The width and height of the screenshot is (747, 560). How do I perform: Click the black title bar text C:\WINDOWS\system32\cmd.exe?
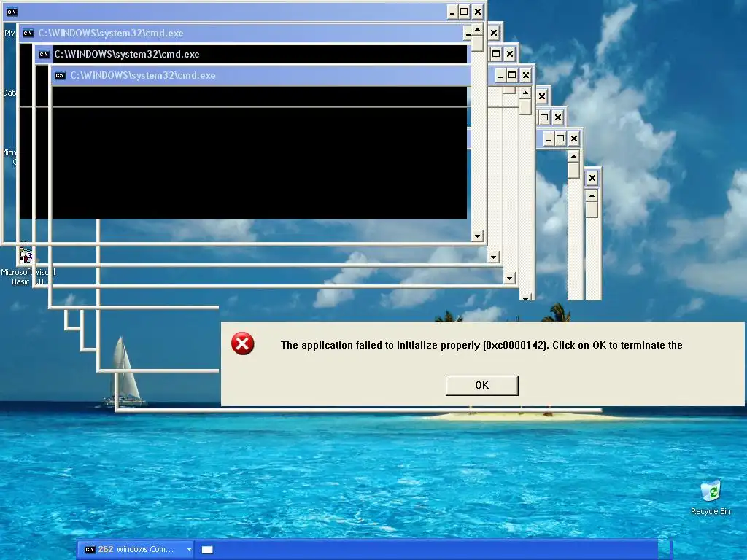point(127,54)
